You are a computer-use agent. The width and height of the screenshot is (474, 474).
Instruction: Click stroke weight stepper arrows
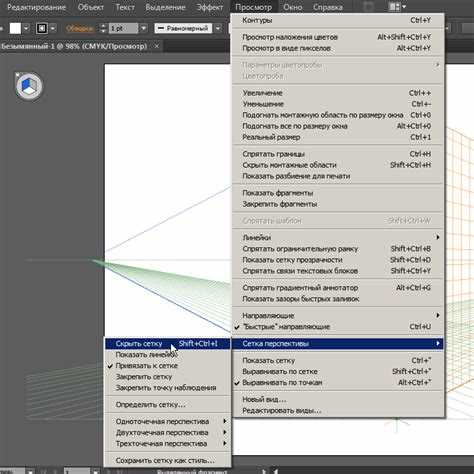tap(103, 29)
